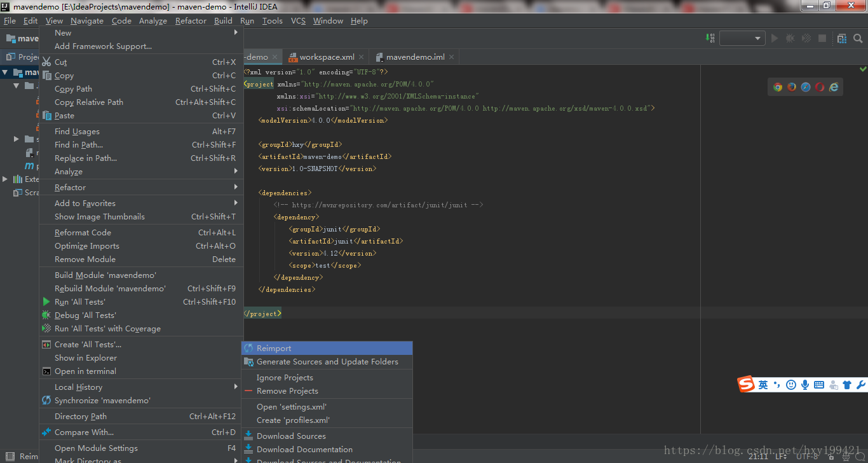Screen dimensions: 868x463
Task: Click the Sogou wrench settings icon
Action: click(x=861, y=385)
